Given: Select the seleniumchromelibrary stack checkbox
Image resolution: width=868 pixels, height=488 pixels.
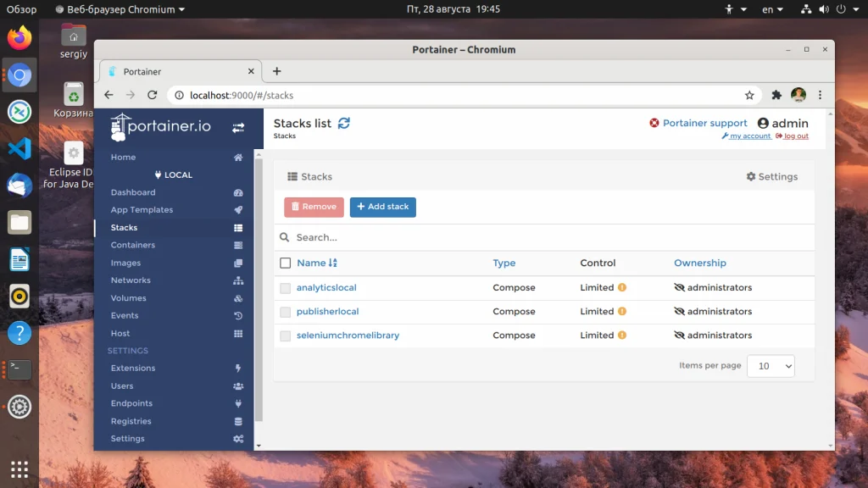Looking at the screenshot, I should [286, 335].
